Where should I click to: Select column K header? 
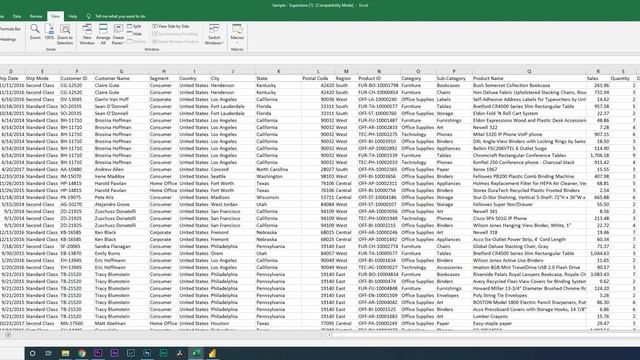279,71
